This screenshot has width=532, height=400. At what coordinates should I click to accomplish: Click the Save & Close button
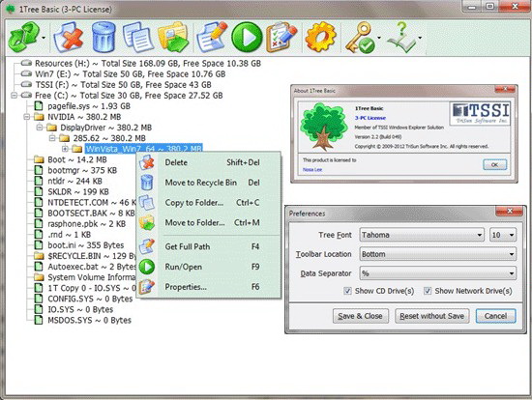[361, 316]
